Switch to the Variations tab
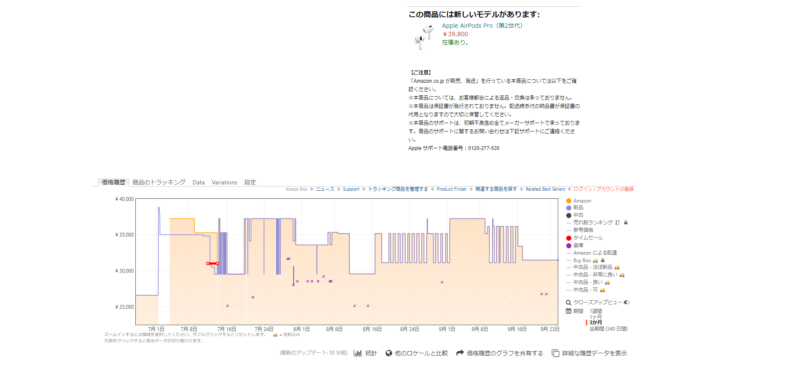Image resolution: width=800 pixels, height=381 pixels. pyautogui.click(x=224, y=182)
